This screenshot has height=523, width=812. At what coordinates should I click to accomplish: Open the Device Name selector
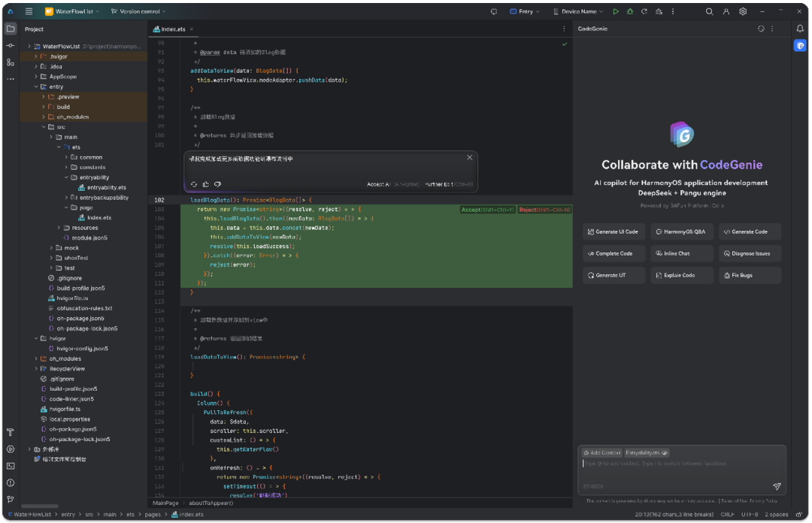click(x=578, y=11)
